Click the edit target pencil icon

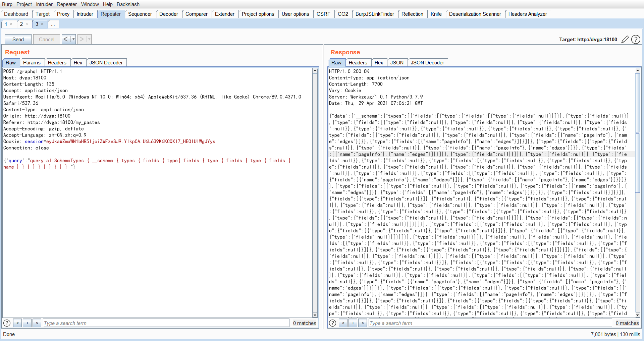tap(625, 40)
